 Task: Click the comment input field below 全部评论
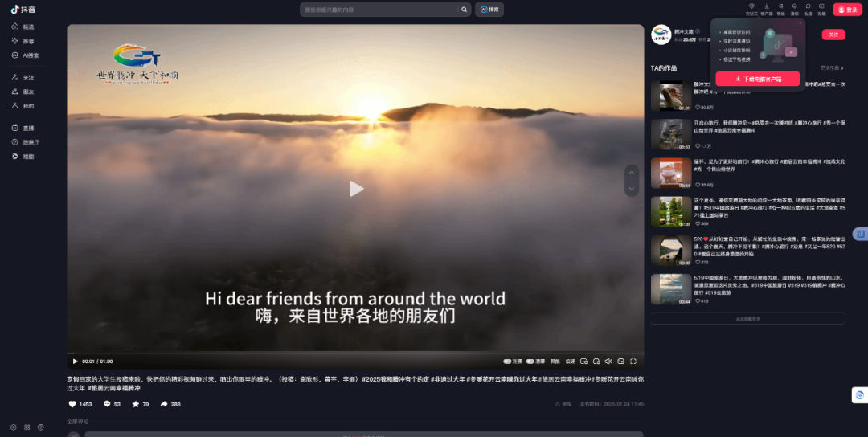(x=364, y=435)
